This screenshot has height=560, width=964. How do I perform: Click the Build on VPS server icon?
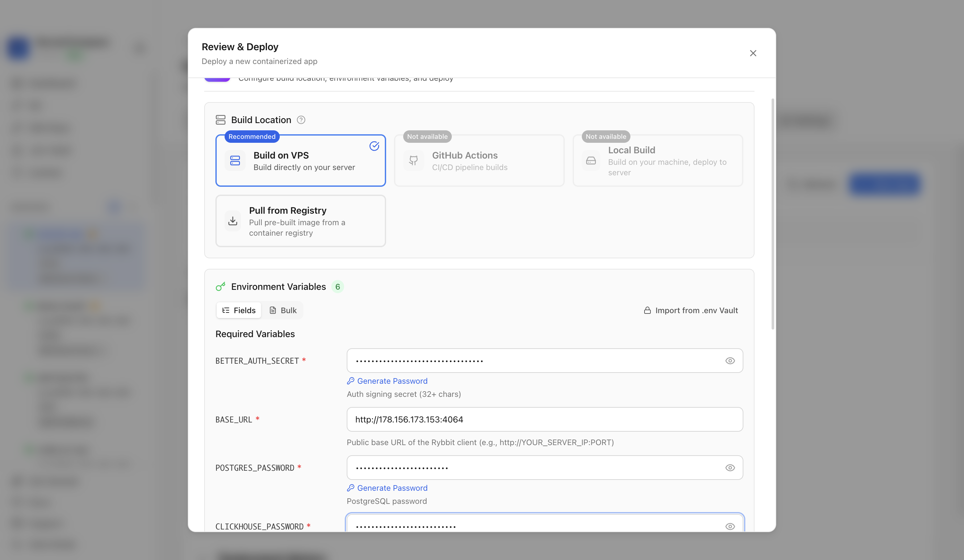pos(235,161)
